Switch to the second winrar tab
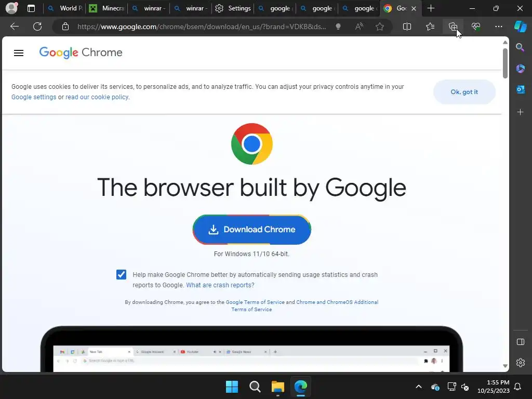The width and height of the screenshot is (532, 399). pyautogui.click(x=190, y=8)
